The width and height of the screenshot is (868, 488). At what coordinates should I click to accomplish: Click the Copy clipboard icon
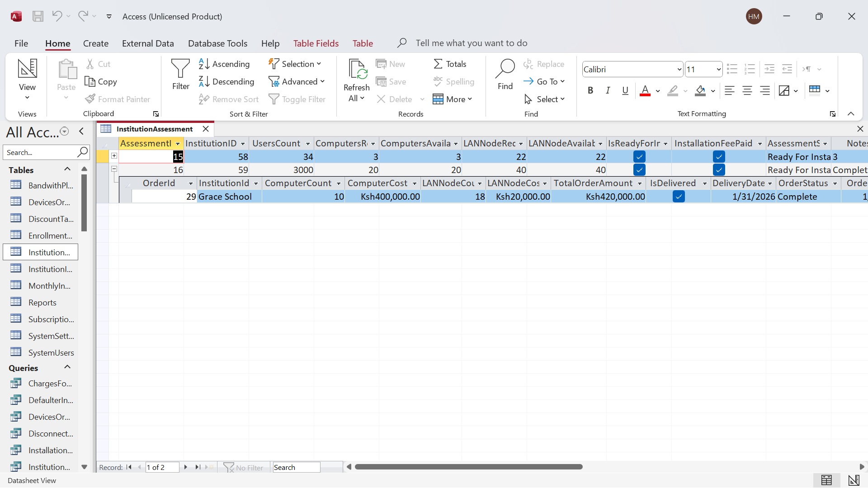click(101, 81)
